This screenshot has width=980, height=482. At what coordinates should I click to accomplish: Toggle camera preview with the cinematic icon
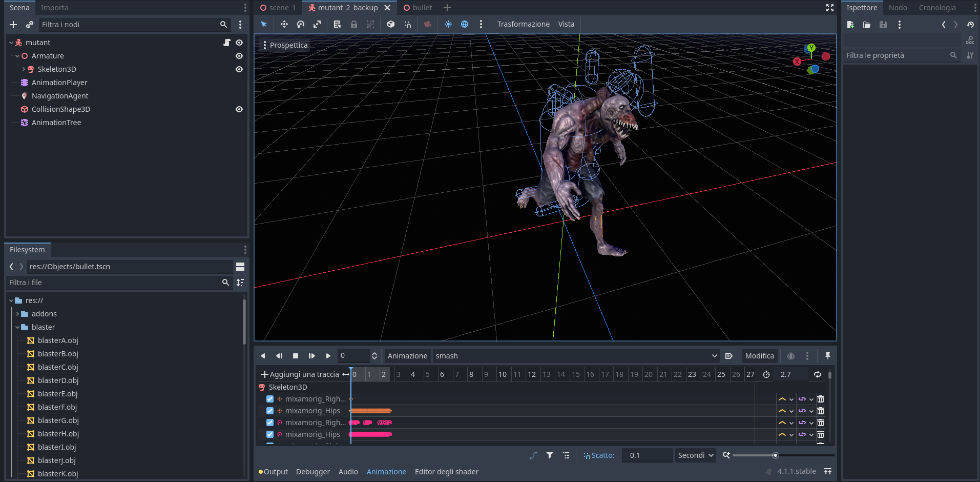(428, 24)
